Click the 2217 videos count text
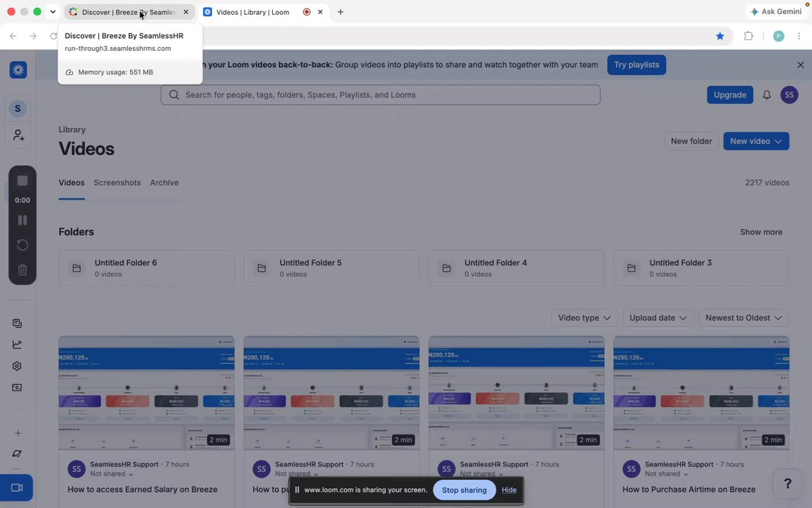This screenshot has width=812, height=508. tap(767, 183)
